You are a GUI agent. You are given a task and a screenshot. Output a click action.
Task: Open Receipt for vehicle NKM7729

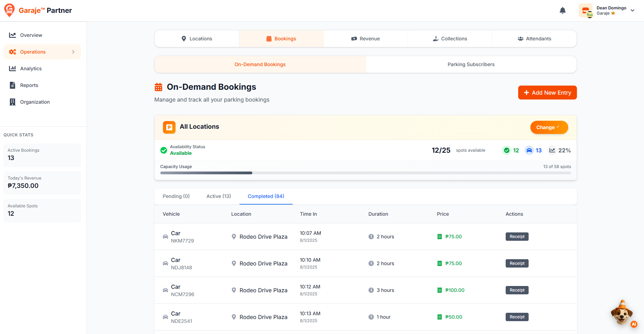tap(517, 237)
